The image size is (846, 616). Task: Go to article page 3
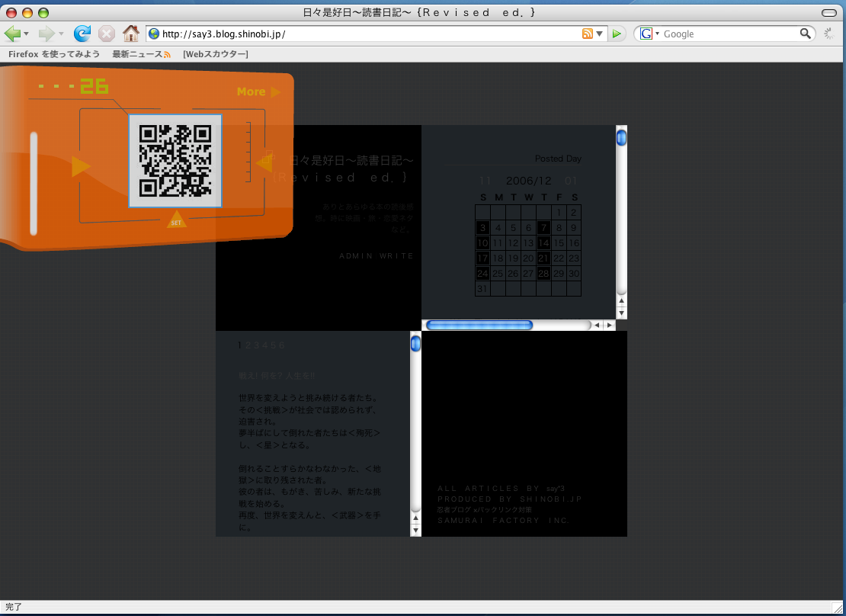pyautogui.click(x=256, y=345)
